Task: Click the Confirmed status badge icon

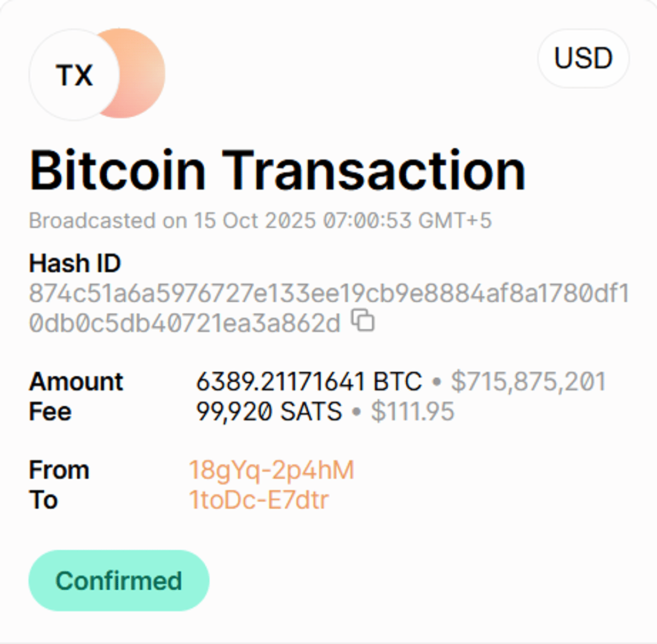Action: pyautogui.click(x=118, y=580)
